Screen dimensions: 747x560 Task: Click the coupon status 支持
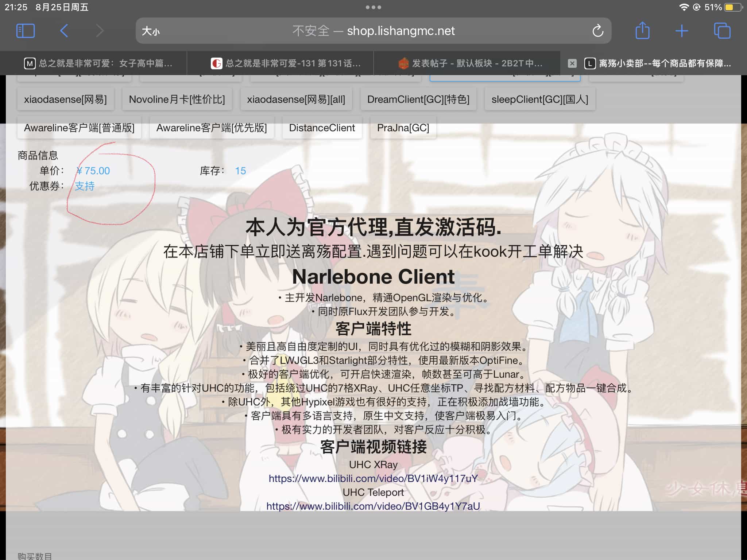(85, 186)
